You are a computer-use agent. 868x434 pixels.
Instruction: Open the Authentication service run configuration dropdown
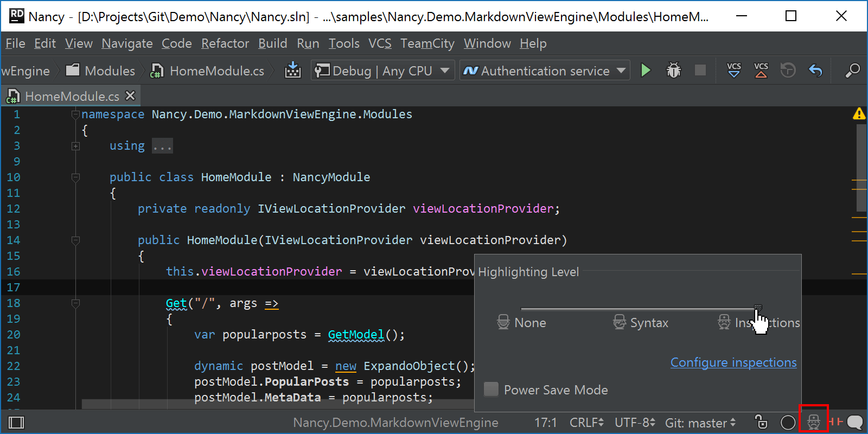545,71
